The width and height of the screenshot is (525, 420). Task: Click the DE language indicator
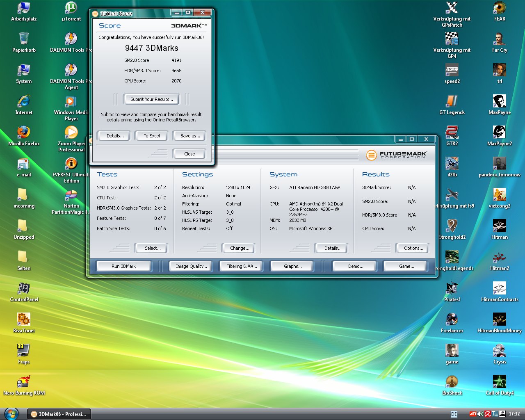point(454,414)
